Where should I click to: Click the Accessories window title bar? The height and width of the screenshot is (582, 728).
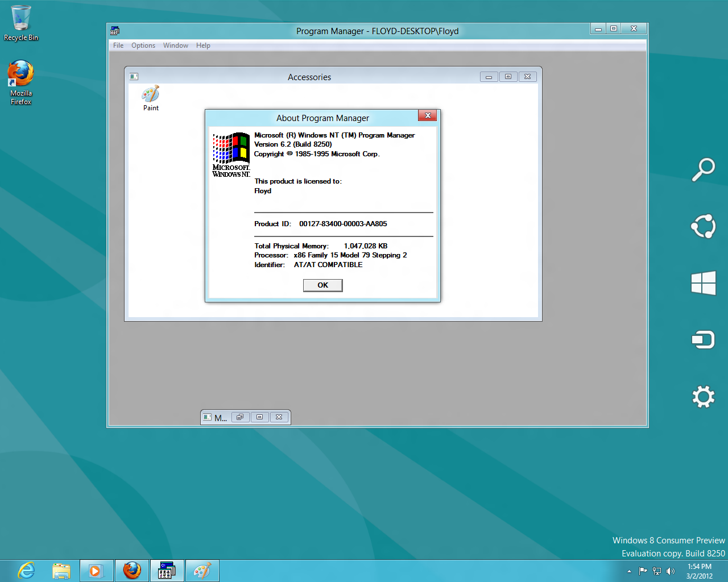pos(309,77)
